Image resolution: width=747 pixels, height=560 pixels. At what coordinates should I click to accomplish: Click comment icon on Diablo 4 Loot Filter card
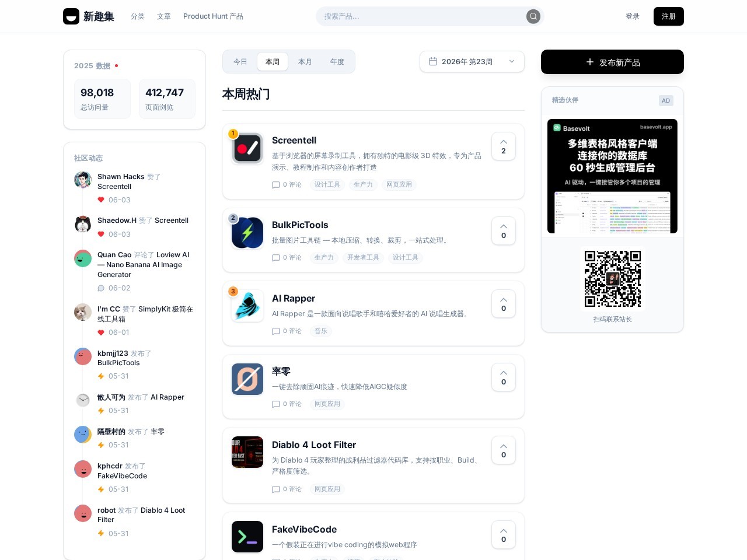[x=276, y=489]
